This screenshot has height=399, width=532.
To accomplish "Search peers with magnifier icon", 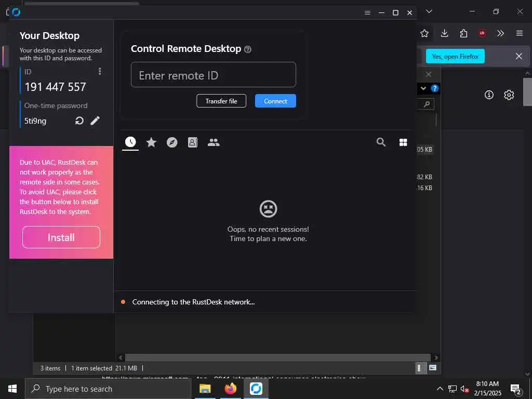I will (381, 142).
